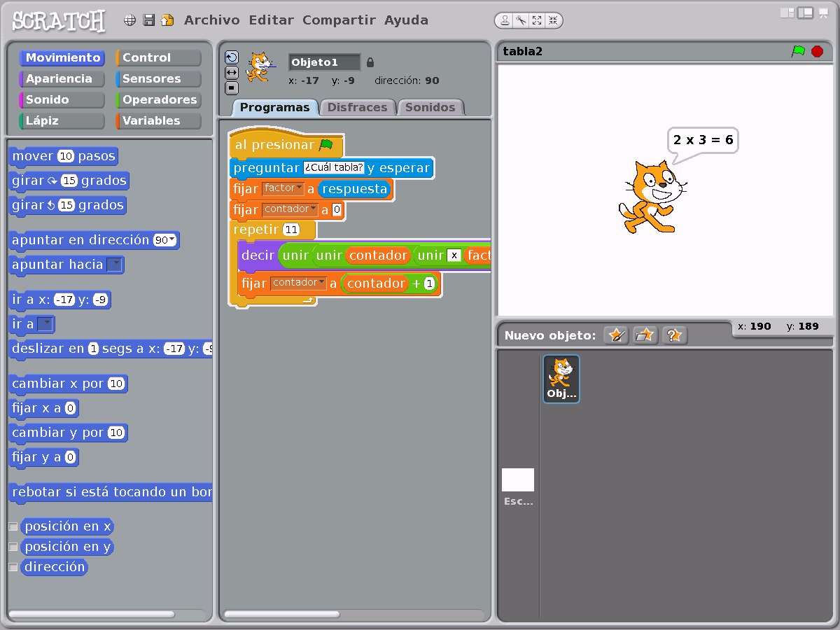The height and width of the screenshot is (630, 840).
Task: Click the surprise sprite icon
Action: coord(674,335)
